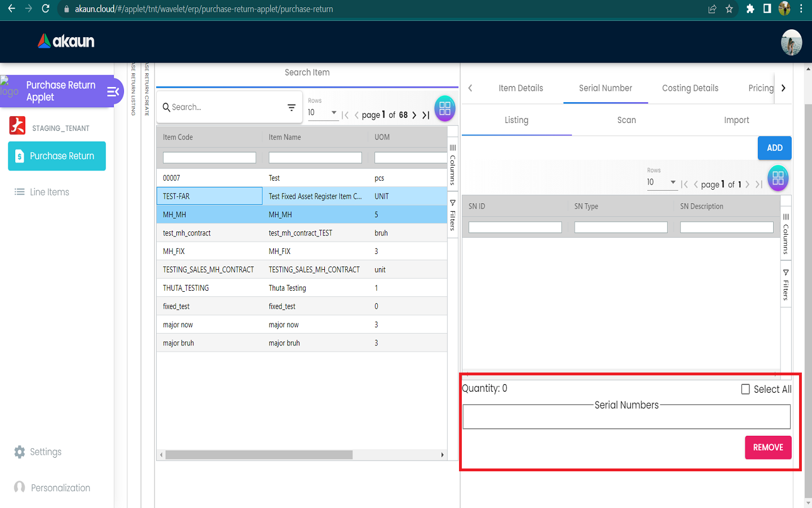812x508 pixels.
Task: Go to last page of item list
Action: tap(426, 115)
